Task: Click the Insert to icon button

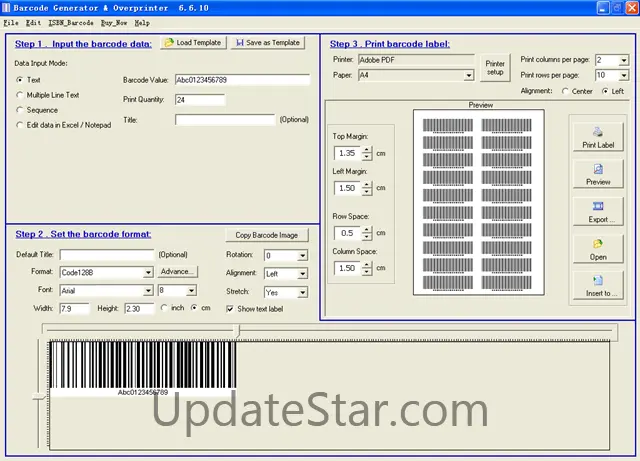Action: pos(598,285)
